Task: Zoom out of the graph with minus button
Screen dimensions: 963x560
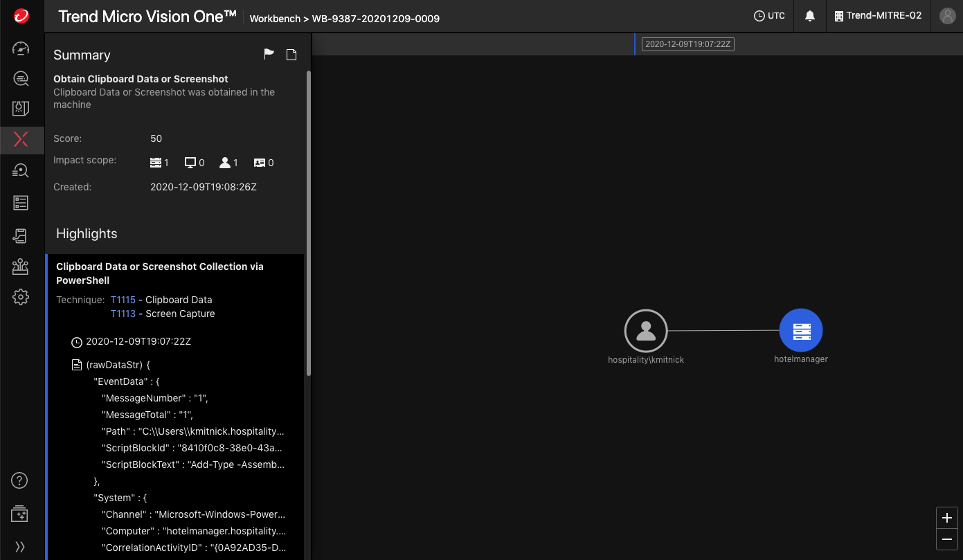Action: pos(947,539)
